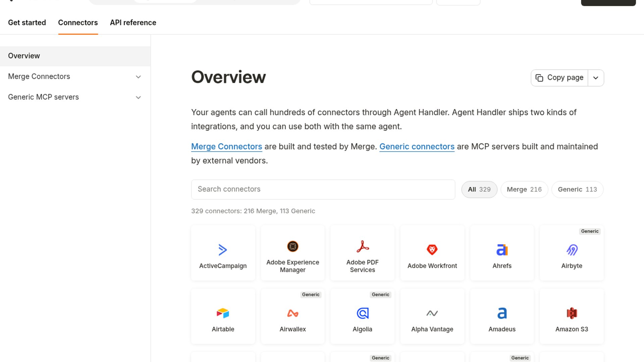The image size is (644, 362).
Task: Filter to All 329 connectors
Action: click(479, 189)
